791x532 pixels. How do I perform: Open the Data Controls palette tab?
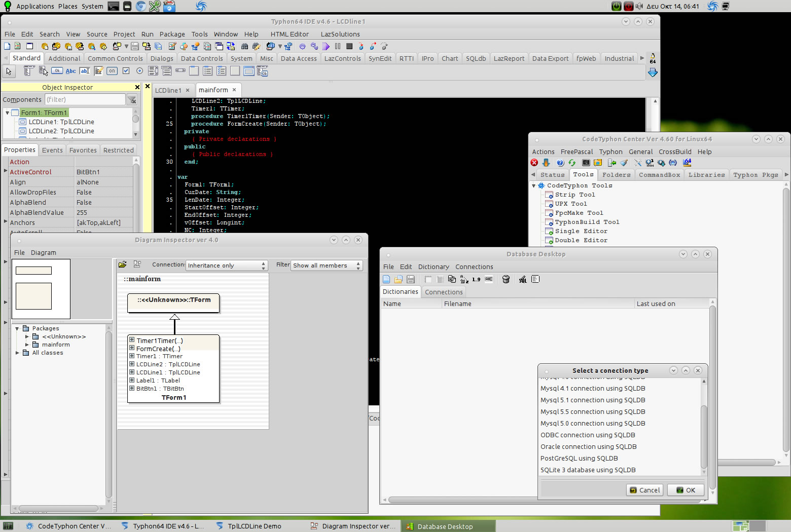point(202,58)
